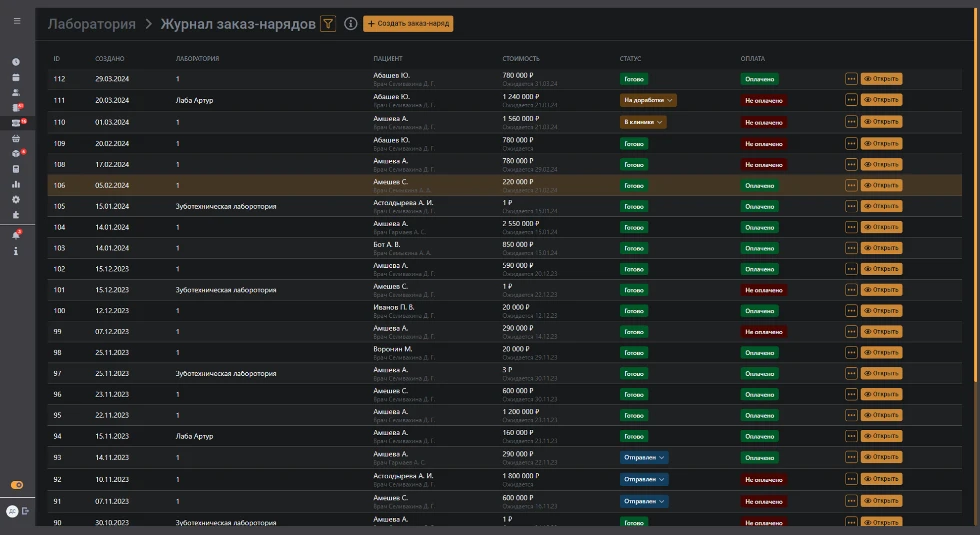Open the bar chart statistics icon

(x=16, y=184)
